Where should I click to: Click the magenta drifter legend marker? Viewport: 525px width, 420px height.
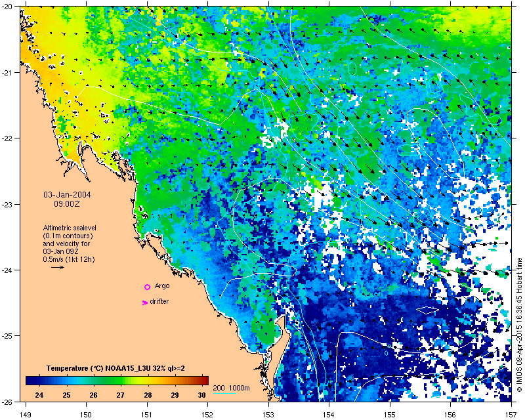click(x=144, y=303)
